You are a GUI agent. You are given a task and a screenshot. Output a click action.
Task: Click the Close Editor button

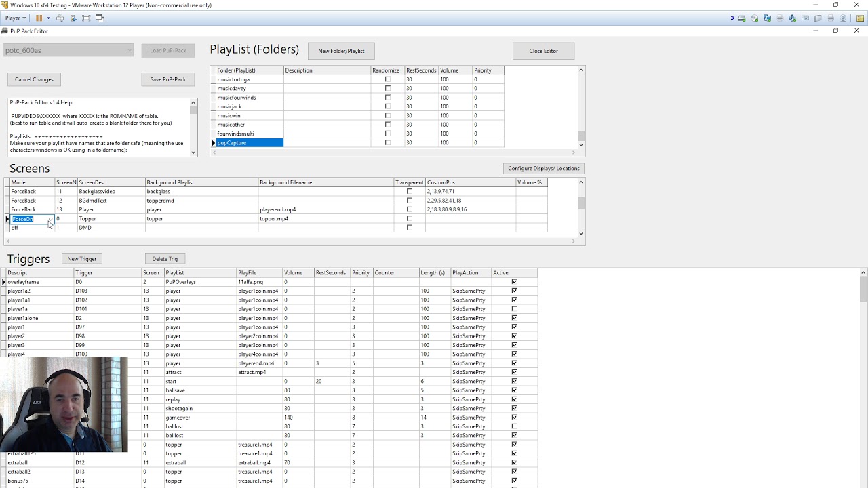[543, 51]
